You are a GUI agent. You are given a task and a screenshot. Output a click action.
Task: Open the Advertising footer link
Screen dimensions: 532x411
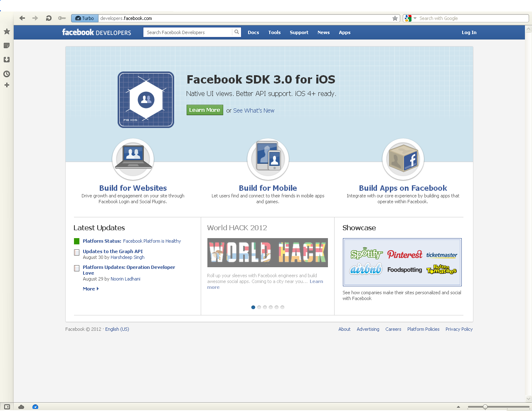click(x=368, y=329)
